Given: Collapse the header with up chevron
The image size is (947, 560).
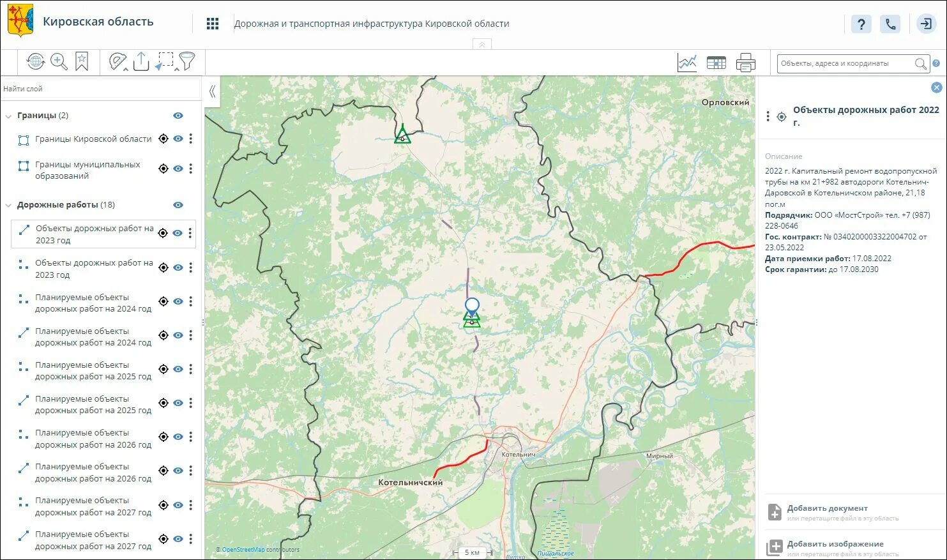Looking at the screenshot, I should point(482,45).
